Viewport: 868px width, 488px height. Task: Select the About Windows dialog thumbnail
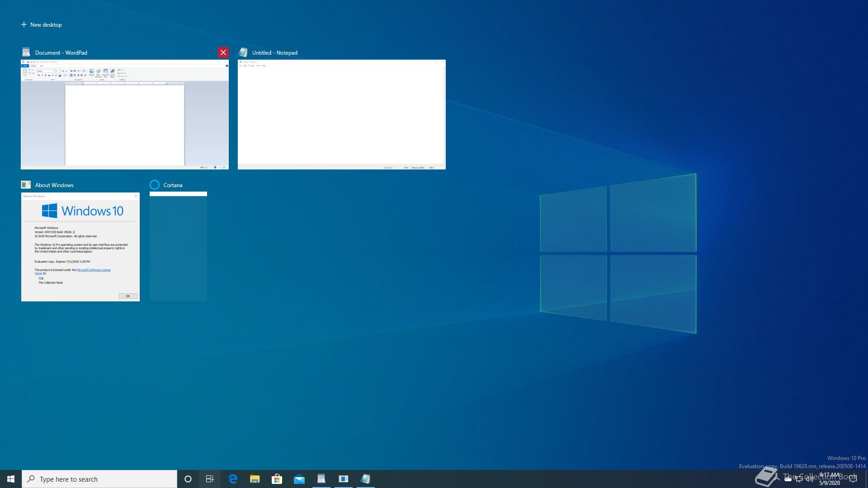(x=80, y=247)
